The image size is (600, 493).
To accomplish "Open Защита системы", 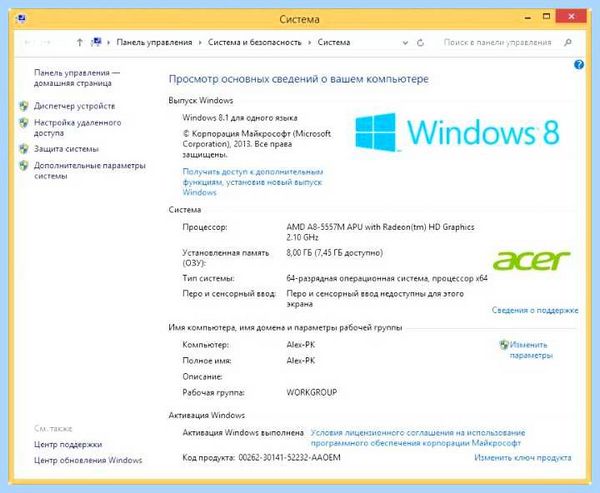I will [x=66, y=149].
